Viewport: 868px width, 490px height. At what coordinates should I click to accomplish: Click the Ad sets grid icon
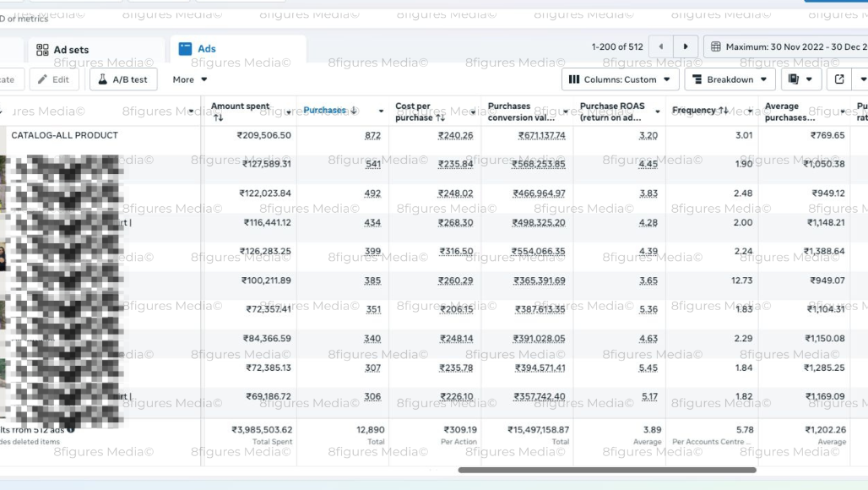tap(42, 50)
